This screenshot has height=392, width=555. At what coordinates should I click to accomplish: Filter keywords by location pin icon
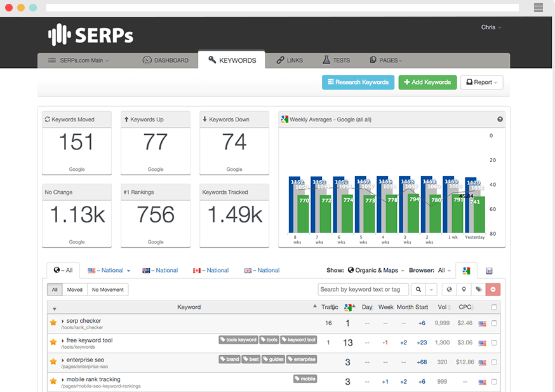coord(464,289)
